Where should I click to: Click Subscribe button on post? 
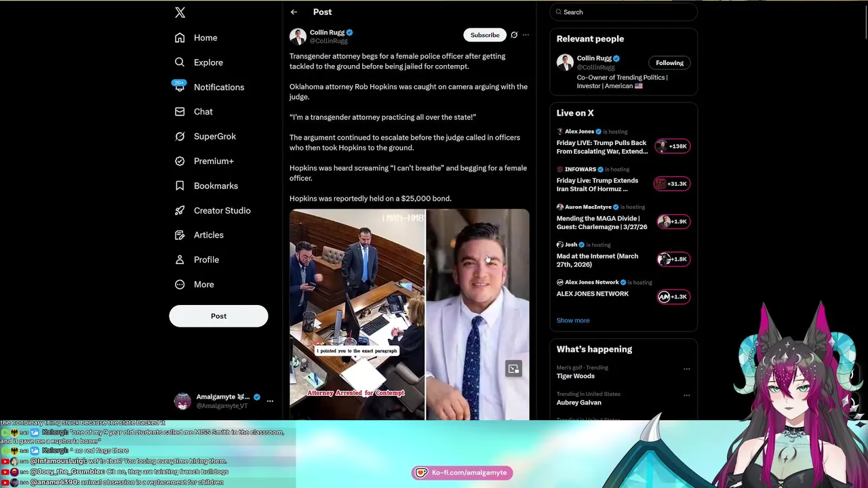[x=485, y=35]
